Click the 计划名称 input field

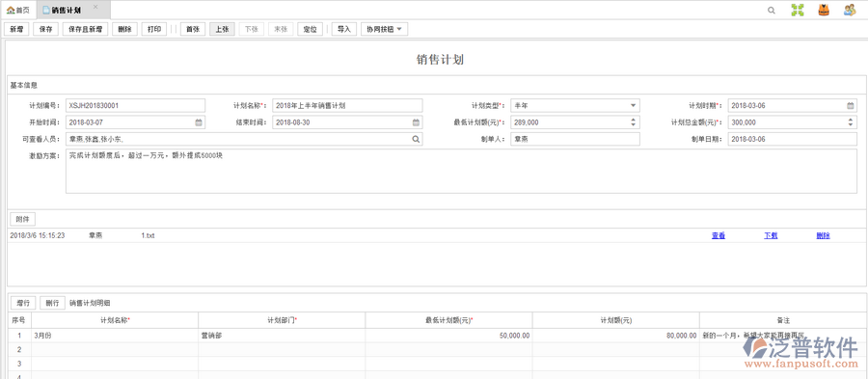[x=347, y=105]
